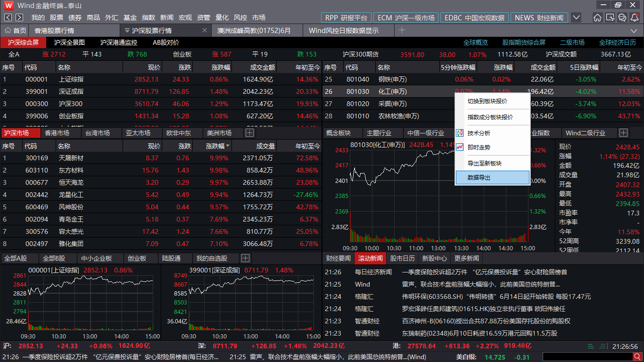Click the bottom search input field

[x=587, y=357]
